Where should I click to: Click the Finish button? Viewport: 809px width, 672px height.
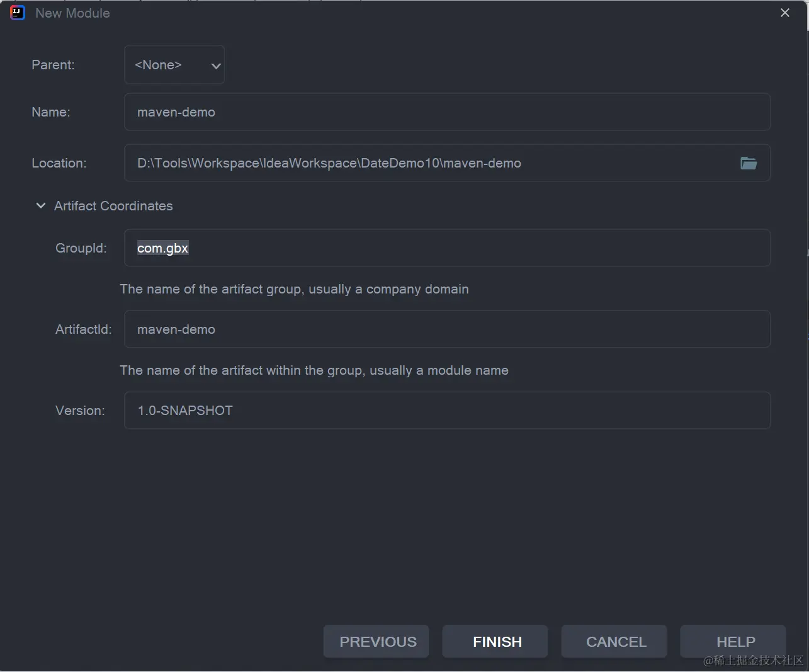click(495, 641)
